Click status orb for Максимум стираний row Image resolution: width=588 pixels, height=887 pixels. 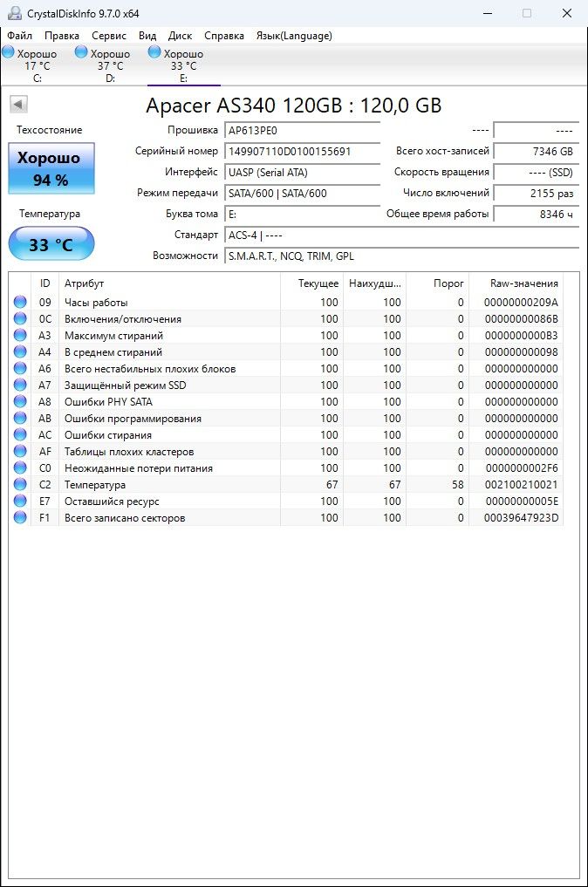[x=20, y=335]
